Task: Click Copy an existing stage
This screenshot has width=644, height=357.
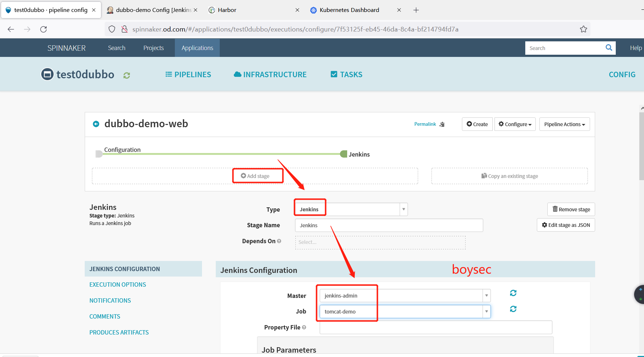Action: 509,176
